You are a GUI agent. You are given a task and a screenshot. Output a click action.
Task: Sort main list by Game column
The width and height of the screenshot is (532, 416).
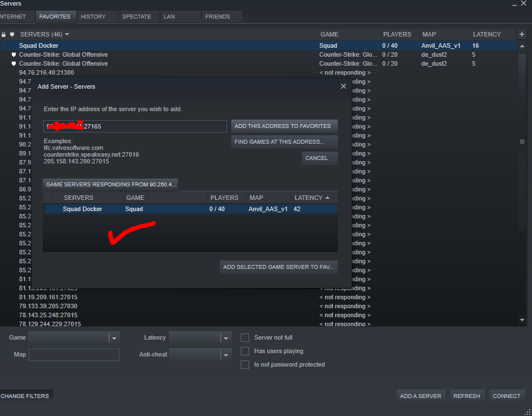click(x=349, y=34)
